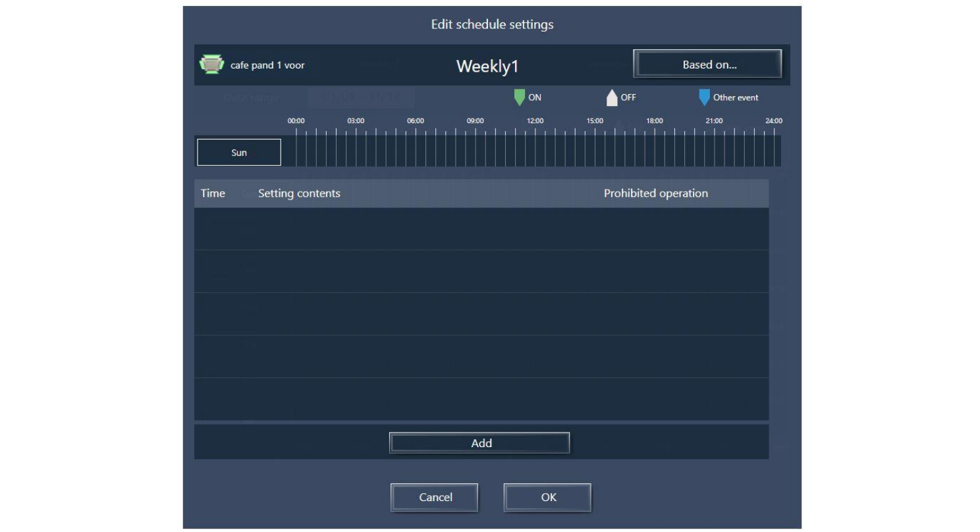Click the white OFF legend marker
The image size is (980, 532).
pos(612,97)
